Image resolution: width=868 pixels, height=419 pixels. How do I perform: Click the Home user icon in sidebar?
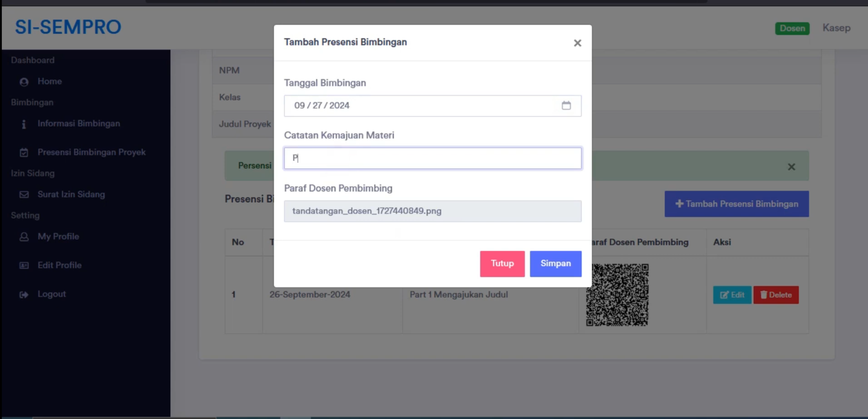(24, 82)
